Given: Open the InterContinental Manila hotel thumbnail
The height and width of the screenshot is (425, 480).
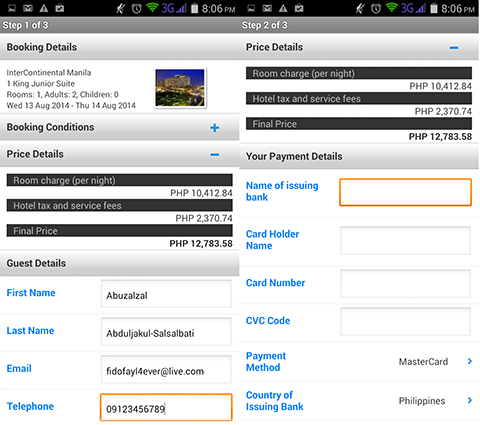Looking at the screenshot, I should coord(180,88).
